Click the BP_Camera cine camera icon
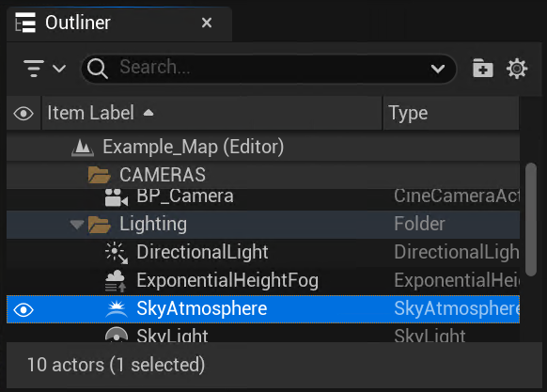547x392 pixels. coord(117,197)
